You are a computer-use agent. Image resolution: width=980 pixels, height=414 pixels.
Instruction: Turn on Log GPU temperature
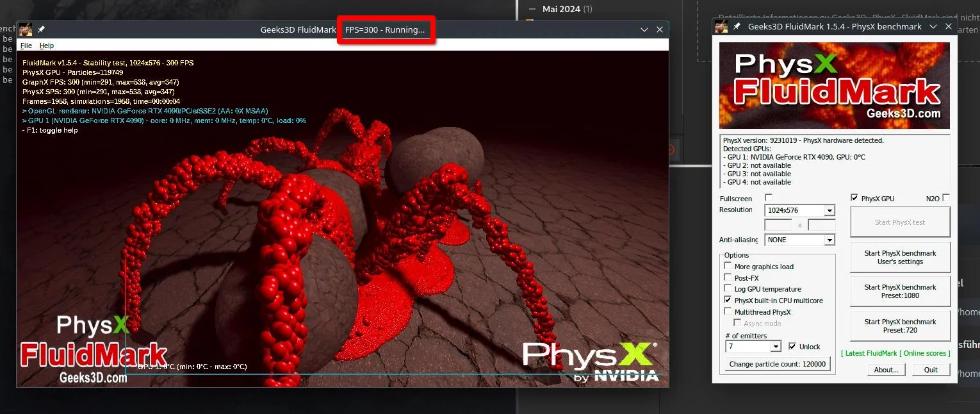[x=728, y=289]
